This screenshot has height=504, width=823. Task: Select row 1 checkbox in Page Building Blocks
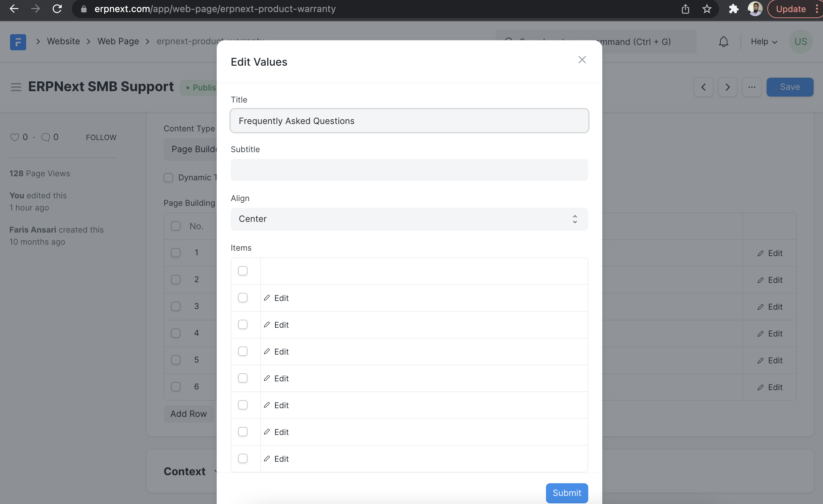point(176,253)
